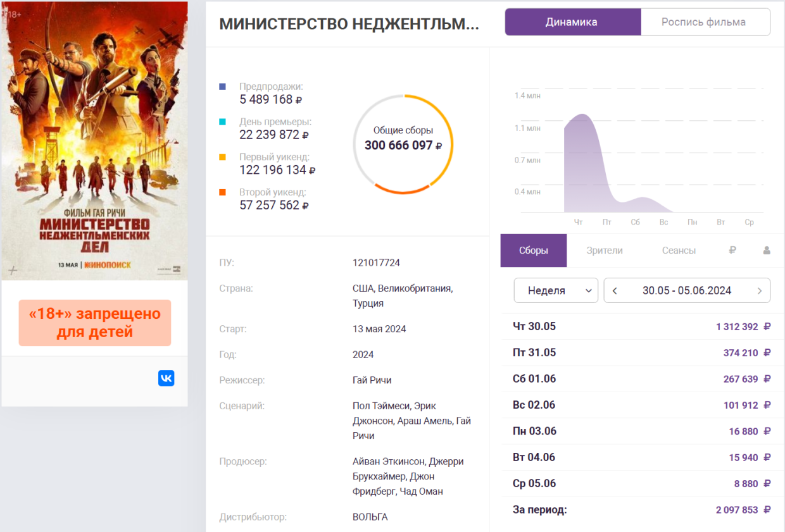Click the movie poster image
The height and width of the screenshot is (532, 785).
point(95,140)
